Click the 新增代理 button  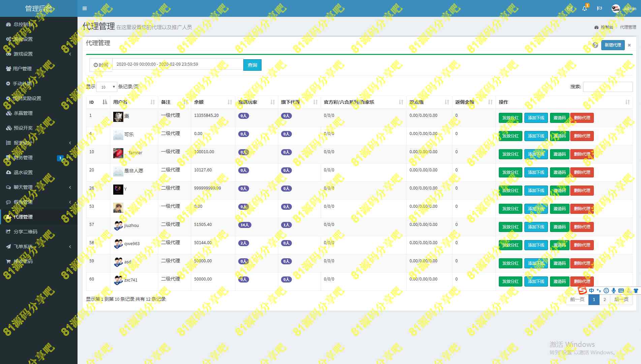(x=612, y=45)
